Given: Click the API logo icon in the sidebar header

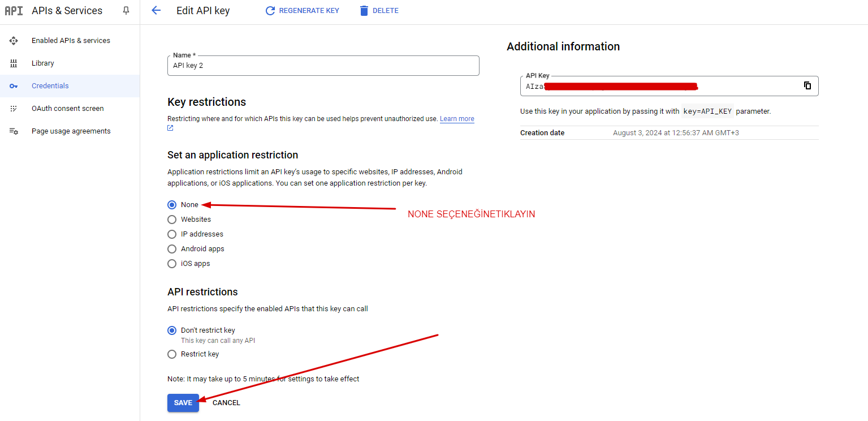Looking at the screenshot, I should (14, 11).
